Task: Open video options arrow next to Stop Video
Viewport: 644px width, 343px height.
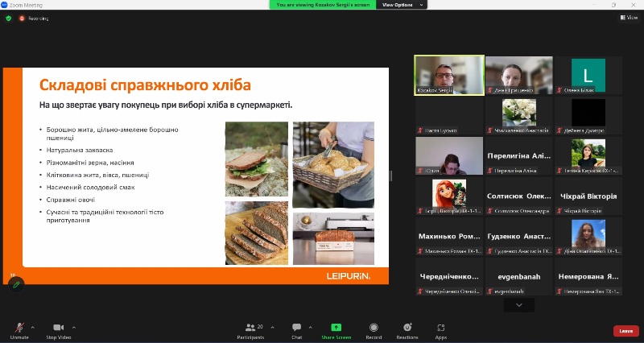Action: [x=74, y=328]
